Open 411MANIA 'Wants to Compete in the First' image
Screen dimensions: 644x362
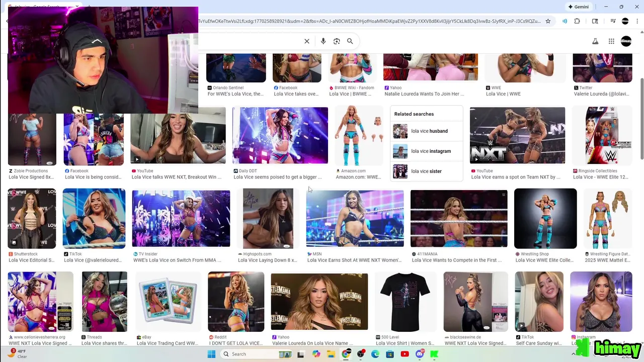459,219
